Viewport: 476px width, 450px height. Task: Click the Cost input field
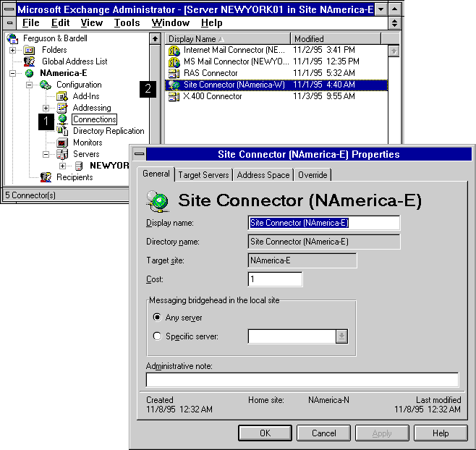pos(275,279)
